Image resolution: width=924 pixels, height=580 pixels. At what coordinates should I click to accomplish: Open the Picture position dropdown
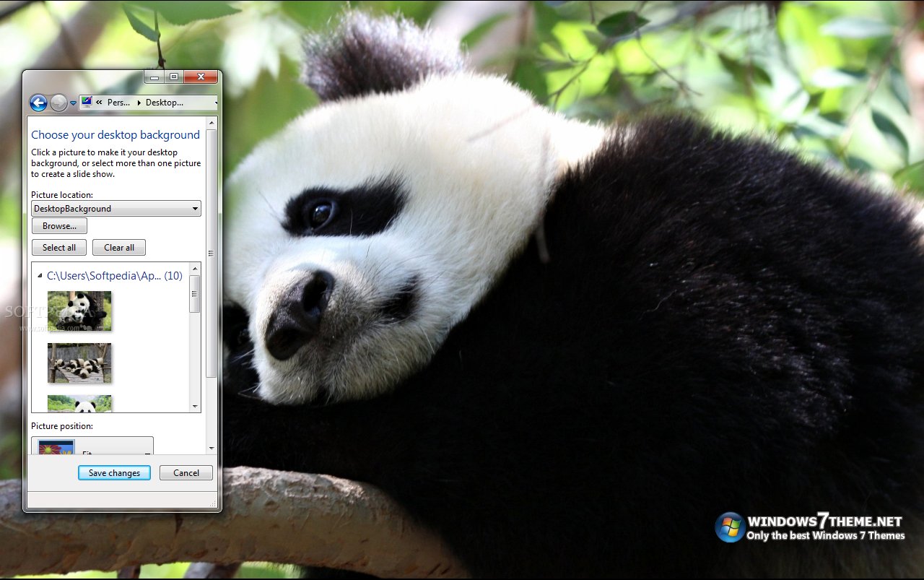coord(92,446)
